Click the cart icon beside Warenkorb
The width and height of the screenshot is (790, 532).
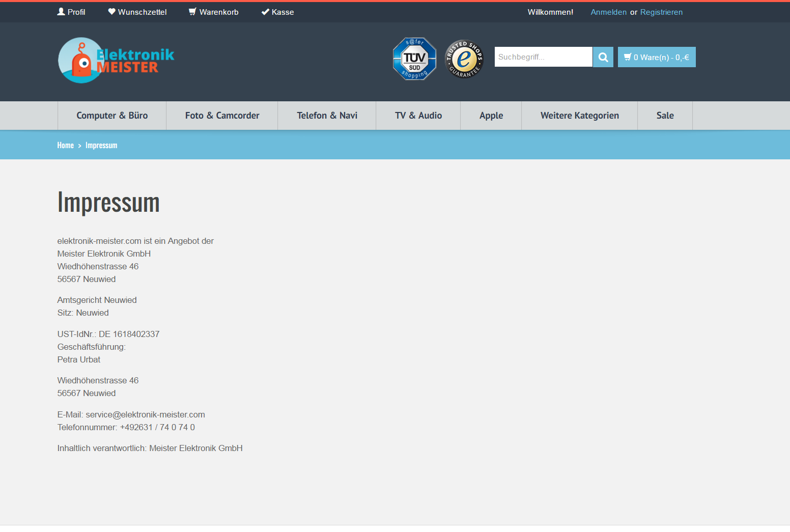pyautogui.click(x=192, y=11)
